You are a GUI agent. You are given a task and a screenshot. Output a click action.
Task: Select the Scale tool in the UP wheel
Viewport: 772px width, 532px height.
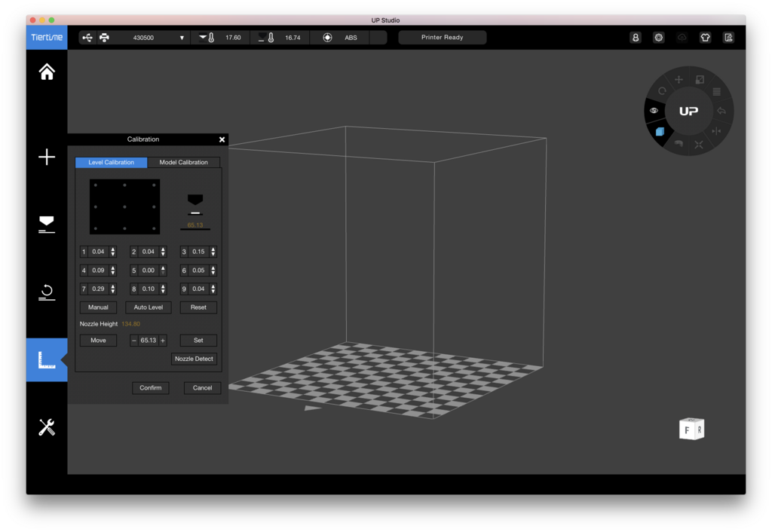click(700, 80)
